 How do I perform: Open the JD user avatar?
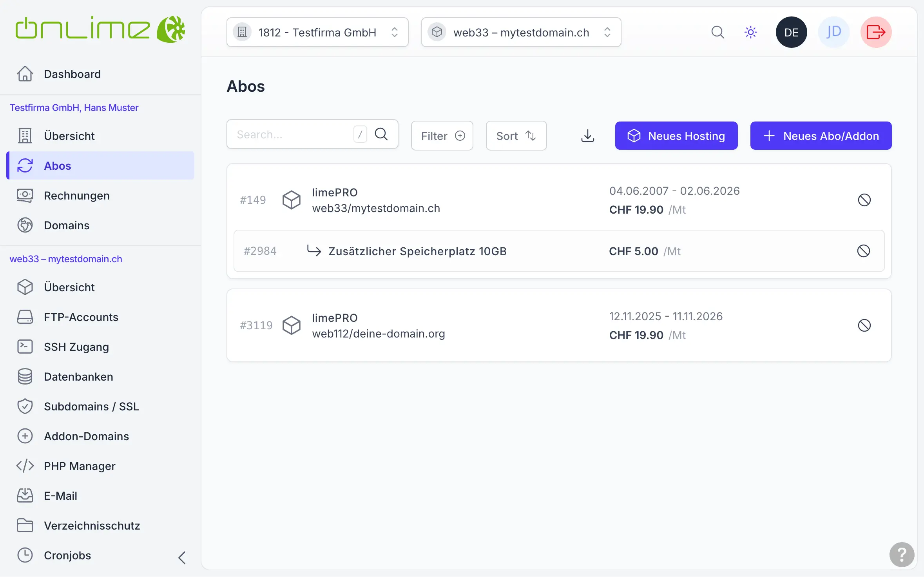(833, 32)
